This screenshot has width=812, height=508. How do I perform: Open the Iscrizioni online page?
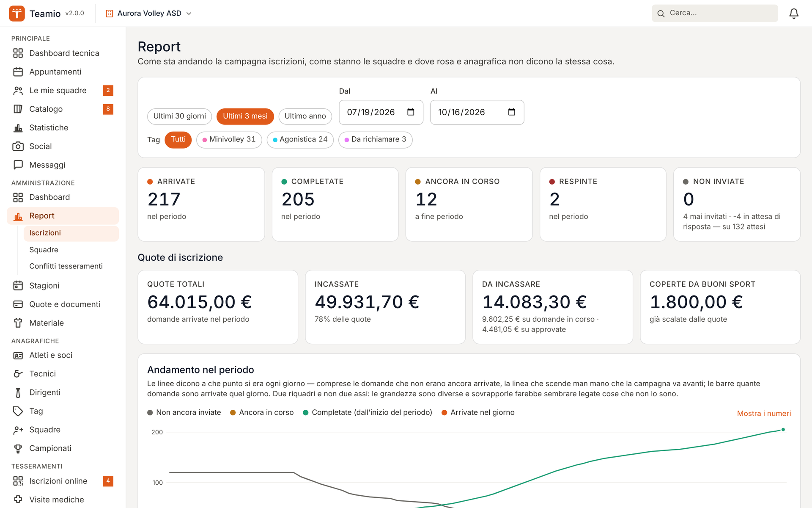63,481
